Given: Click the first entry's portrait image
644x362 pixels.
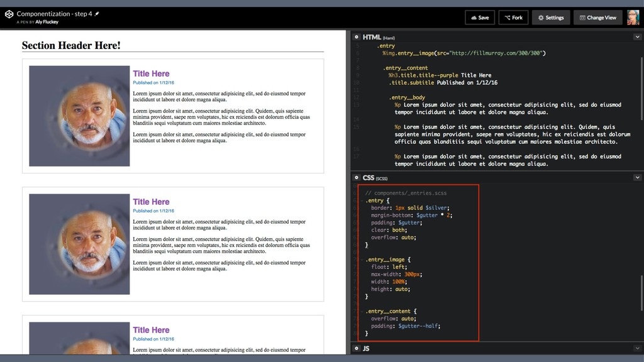Looking at the screenshot, I should (79, 116).
